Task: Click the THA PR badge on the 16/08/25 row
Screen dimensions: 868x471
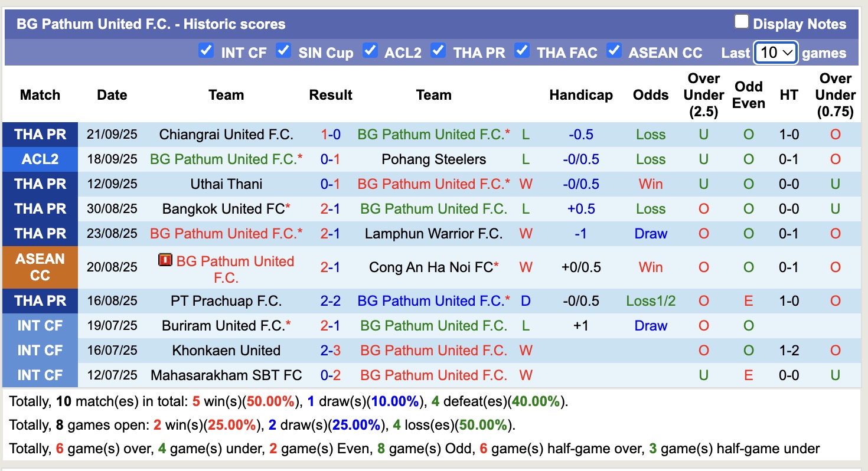Action: coord(40,300)
